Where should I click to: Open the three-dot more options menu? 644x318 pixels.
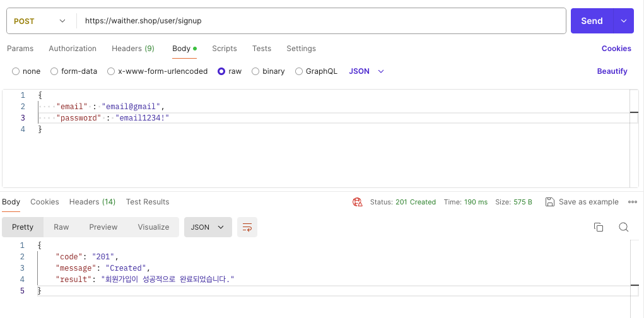[x=633, y=202]
